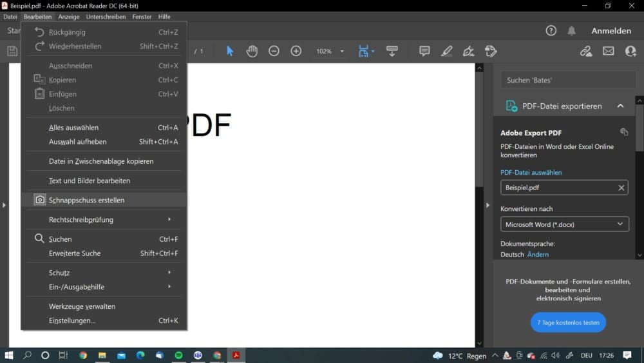Click 7 Tage kostenlos testen button
Image resolution: width=644 pixels, height=363 pixels.
[568, 322]
